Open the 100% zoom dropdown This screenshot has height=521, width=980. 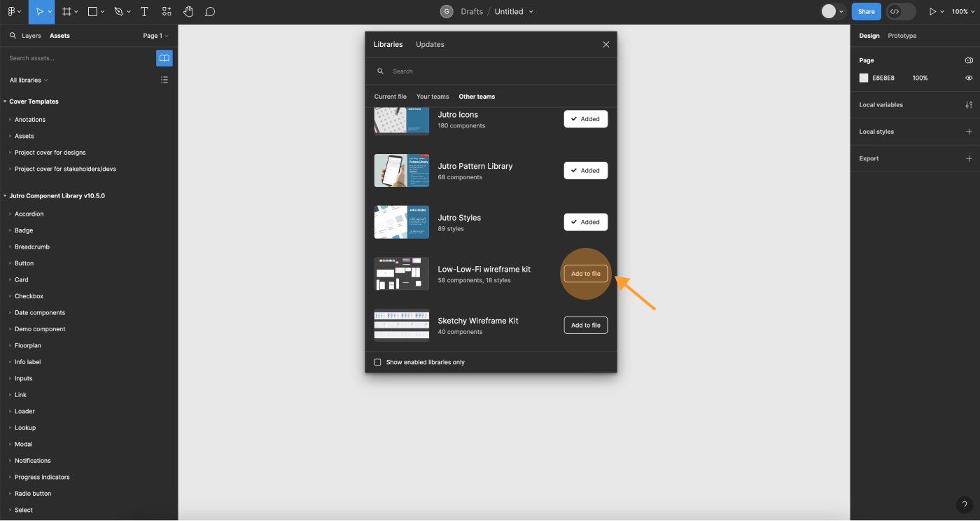tap(962, 12)
